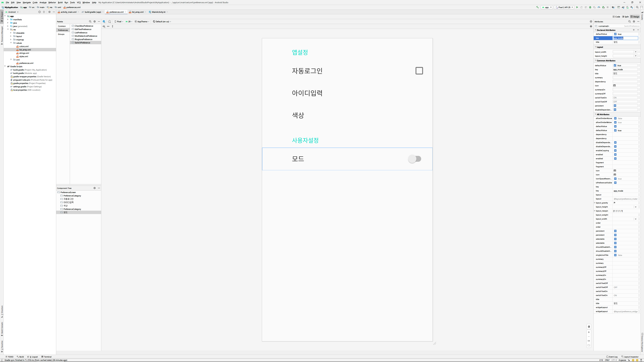Open the Refactor menu
644x362 pixels.
tap(52, 3)
